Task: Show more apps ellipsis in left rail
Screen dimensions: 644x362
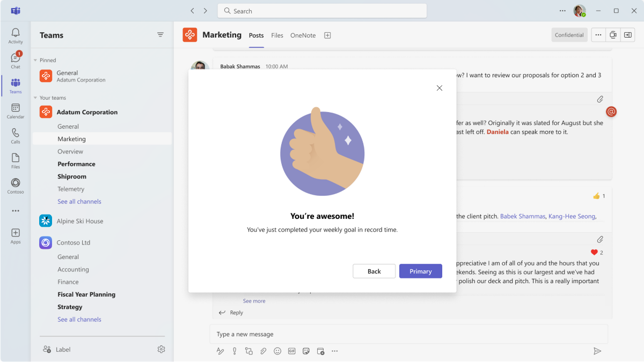Action: (16, 211)
